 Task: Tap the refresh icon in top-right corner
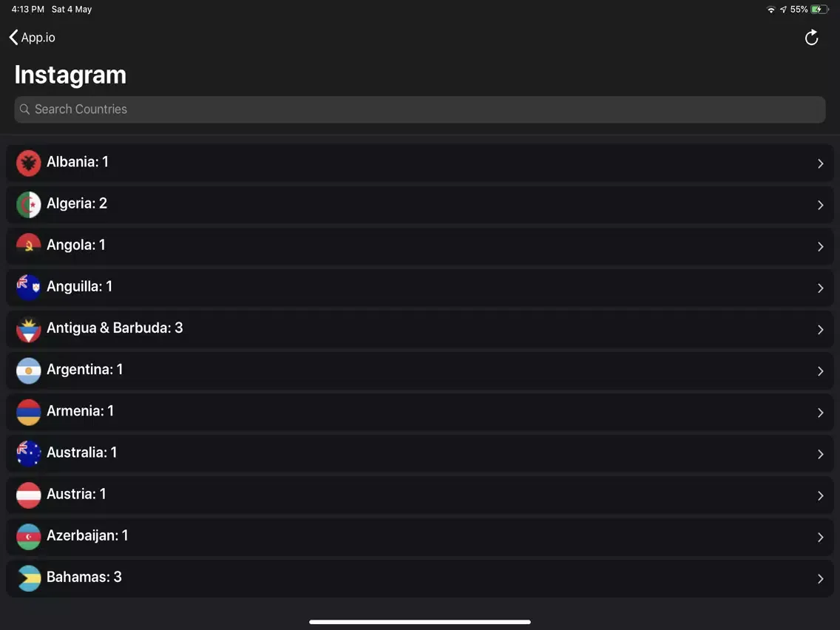point(811,38)
